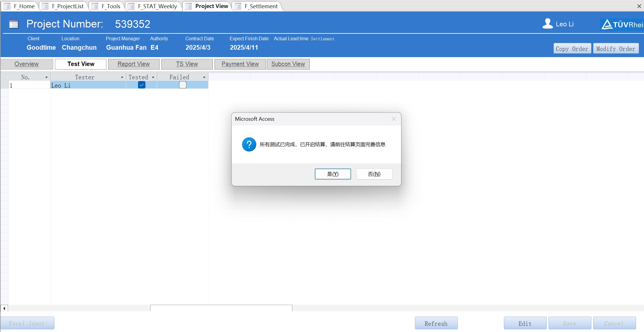This screenshot has height=332, width=644.
Task: Open the No. column filter dropdown
Action: (x=46, y=77)
